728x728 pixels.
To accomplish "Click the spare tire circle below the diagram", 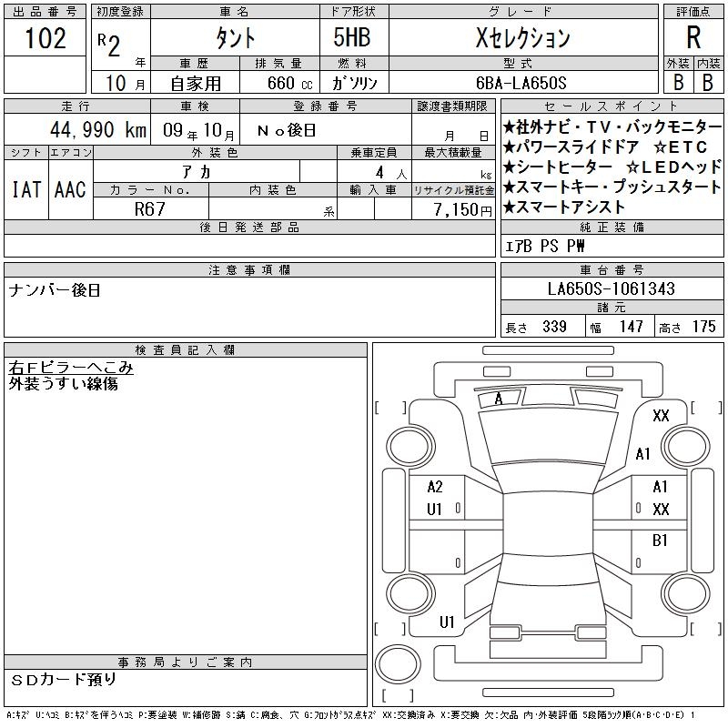I will coord(398,663).
